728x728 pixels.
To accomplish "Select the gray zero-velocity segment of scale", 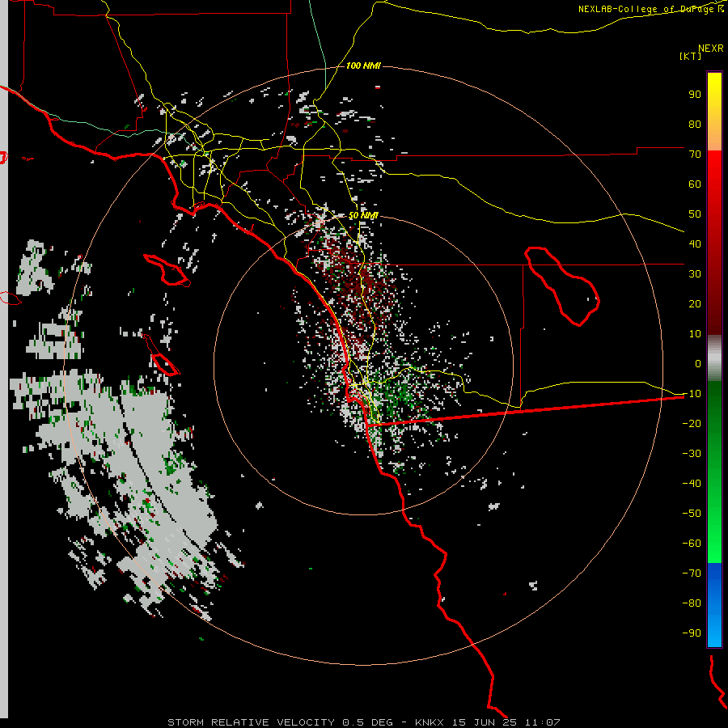I will [714, 358].
